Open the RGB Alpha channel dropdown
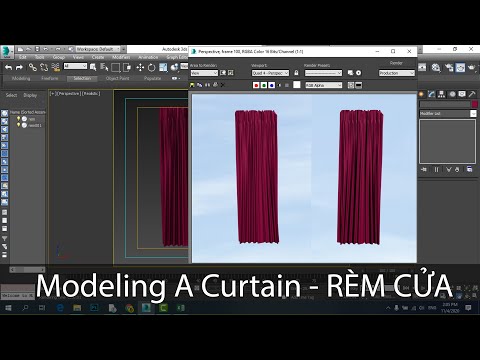The image size is (480, 360). point(324,86)
